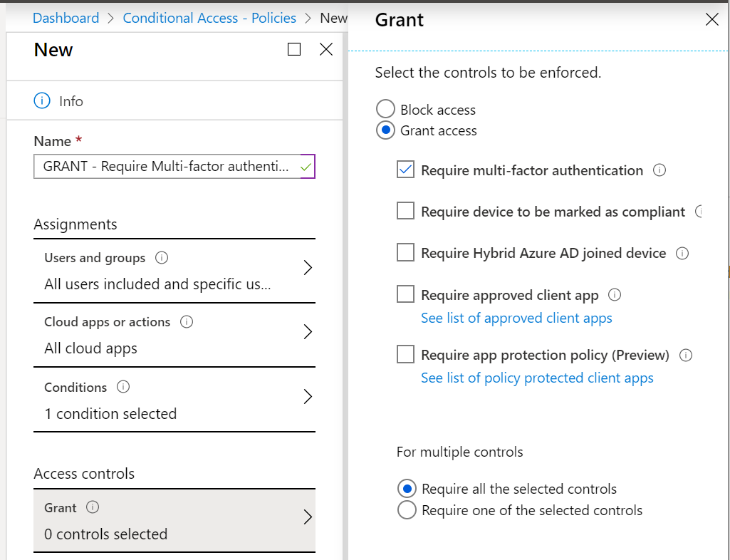The width and height of the screenshot is (730, 560).
Task: Expand the Cloud apps or actions chevron
Action: [x=308, y=332]
